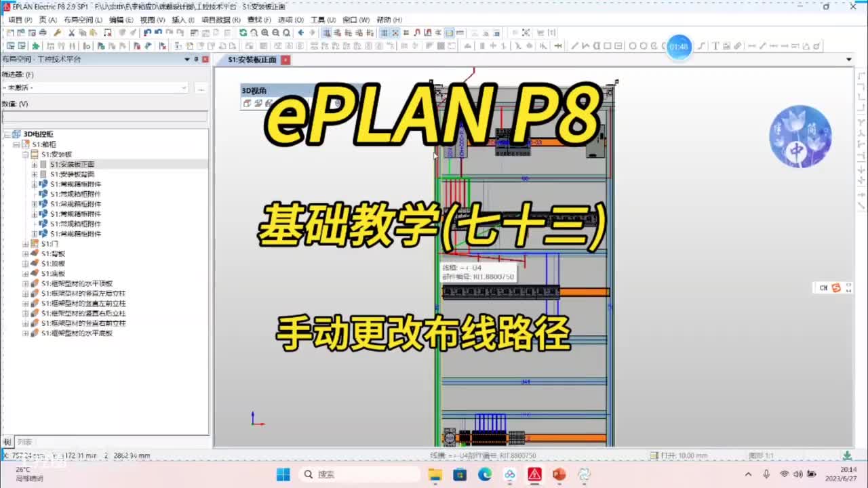Open the 插入(I) menu

pyautogui.click(x=182, y=20)
